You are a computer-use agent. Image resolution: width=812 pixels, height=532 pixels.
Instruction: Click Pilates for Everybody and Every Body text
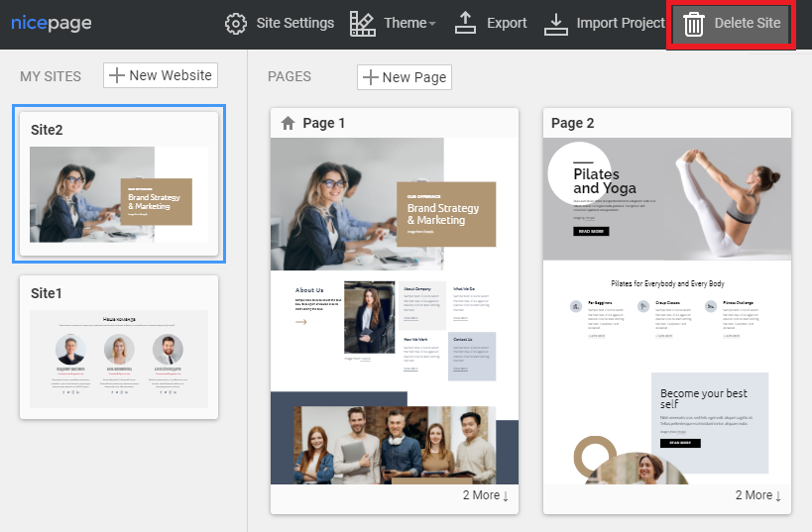pos(667,283)
